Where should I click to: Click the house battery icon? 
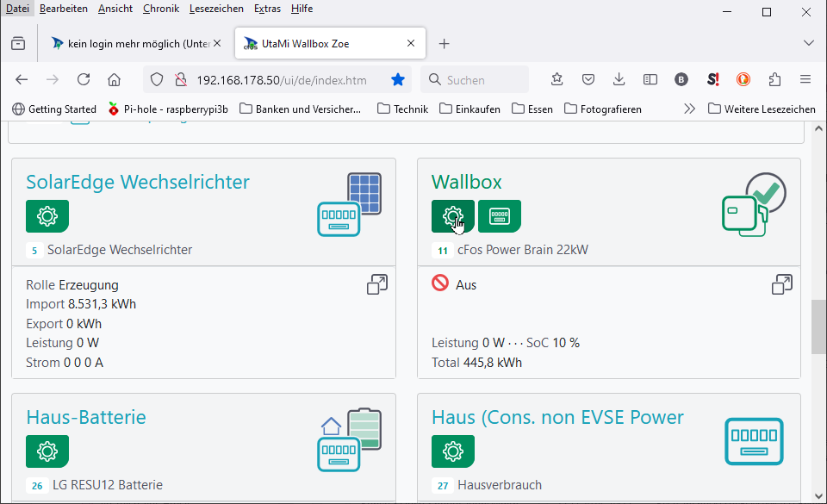350,439
